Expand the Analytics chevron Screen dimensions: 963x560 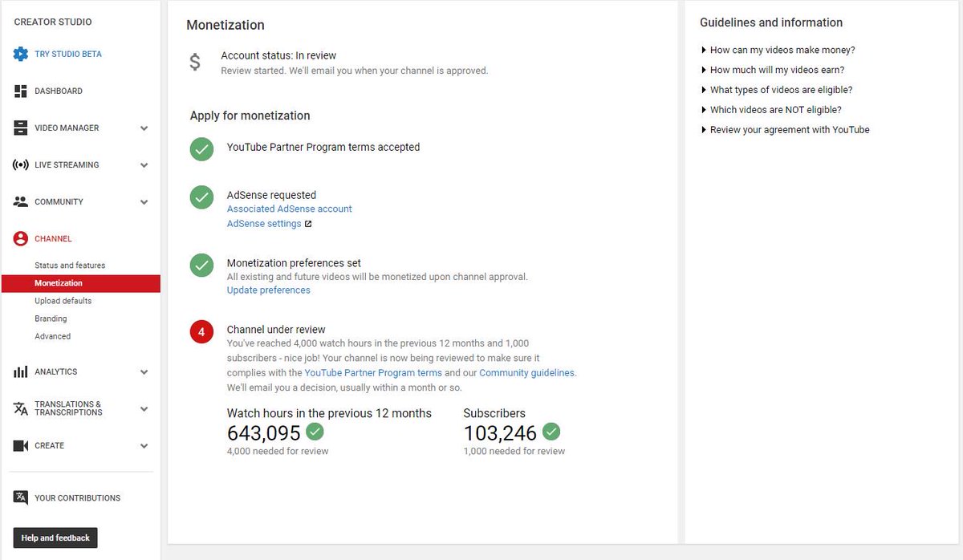[144, 372]
